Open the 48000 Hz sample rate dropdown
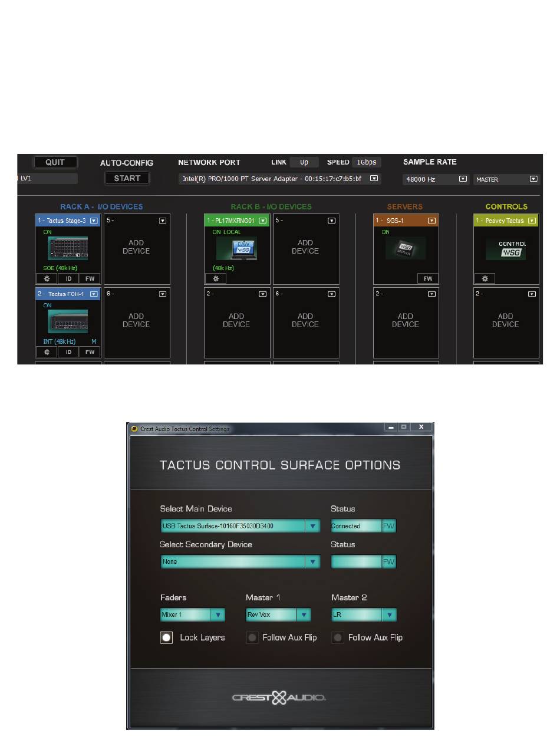 point(463,179)
